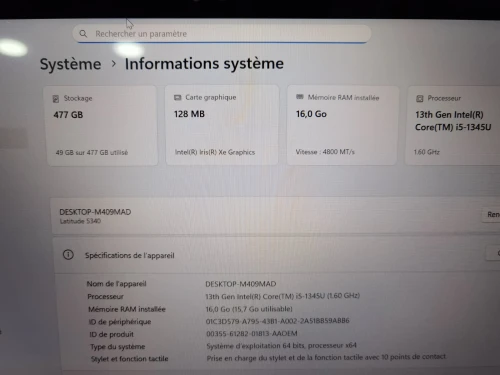Click the Nom de l'appareil label
Screen dimensions: 500x375
coord(116,284)
